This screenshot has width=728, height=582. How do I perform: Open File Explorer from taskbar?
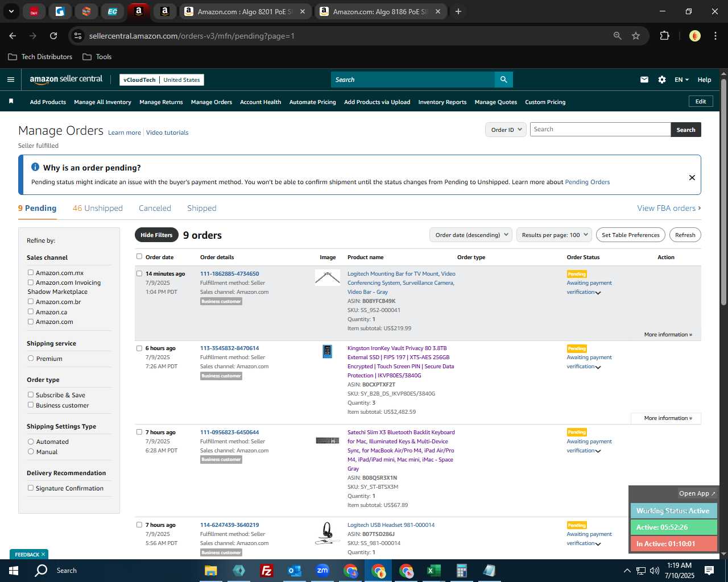(x=211, y=571)
